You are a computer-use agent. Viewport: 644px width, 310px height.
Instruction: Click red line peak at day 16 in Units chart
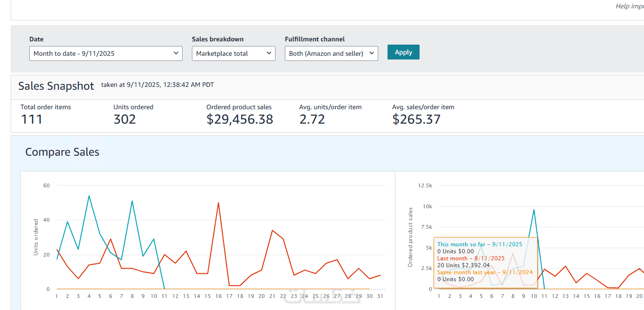point(218,203)
